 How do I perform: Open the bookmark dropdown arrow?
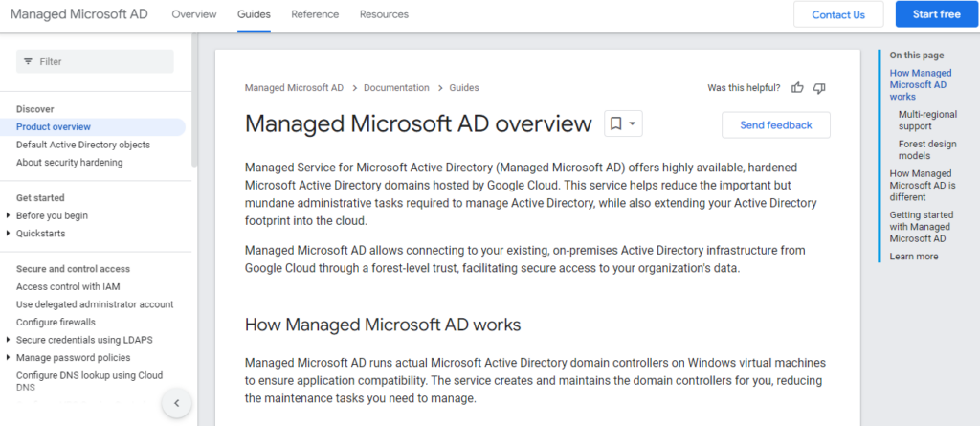(633, 123)
